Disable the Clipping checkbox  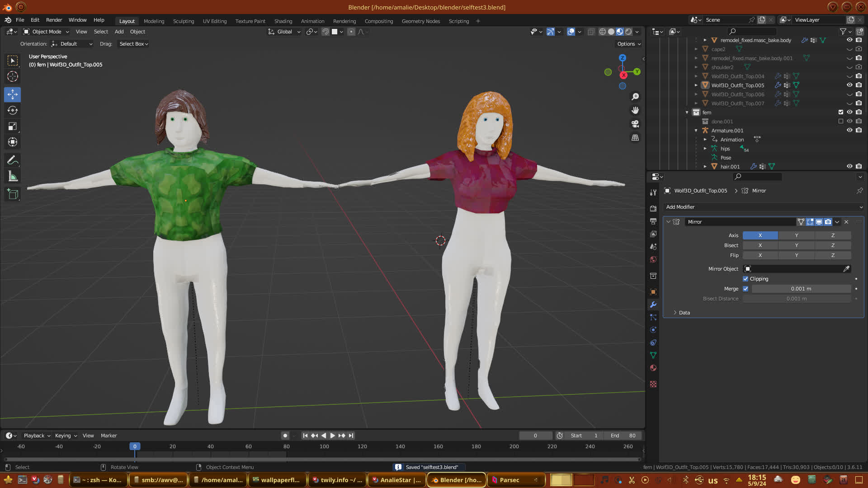coord(745,279)
